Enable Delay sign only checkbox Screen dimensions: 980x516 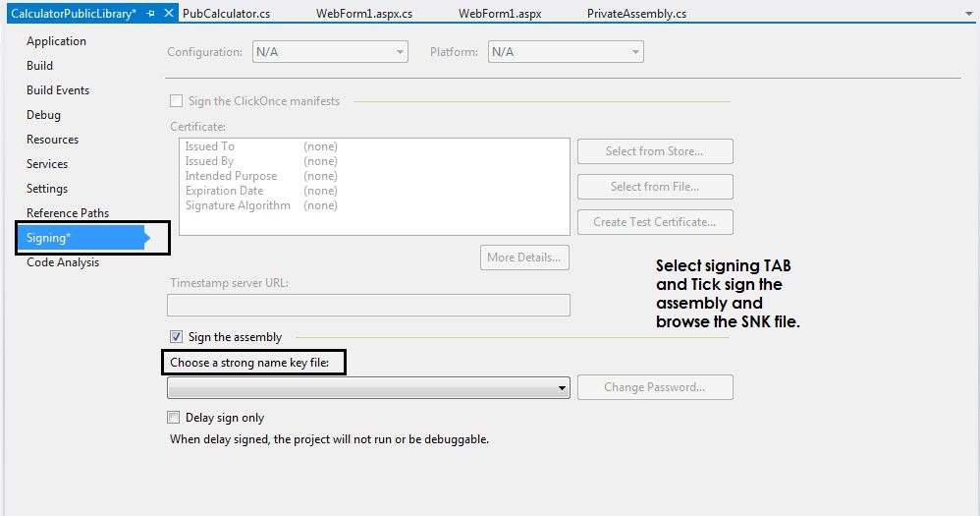[173, 417]
